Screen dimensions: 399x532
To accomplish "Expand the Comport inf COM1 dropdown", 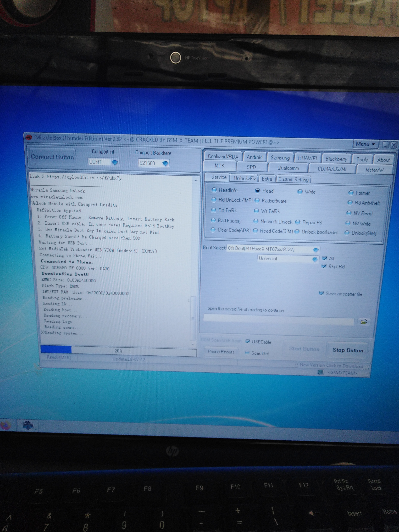I will point(115,162).
